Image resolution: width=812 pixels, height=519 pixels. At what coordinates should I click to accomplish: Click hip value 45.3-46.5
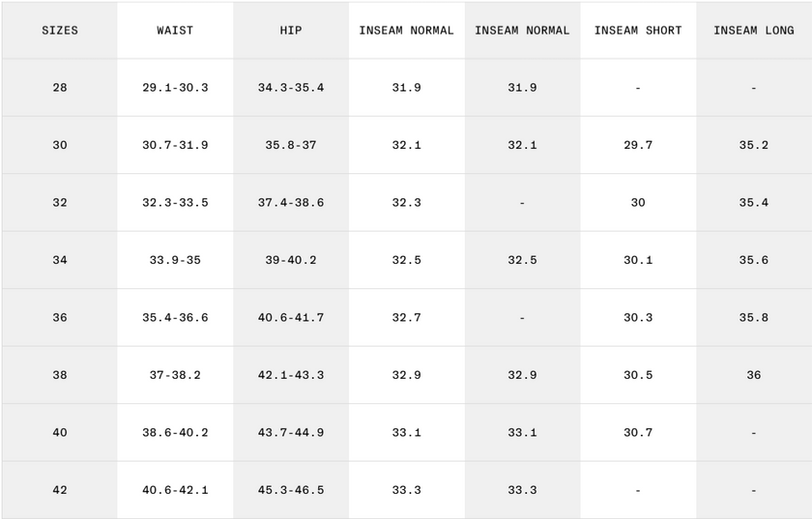point(291,490)
